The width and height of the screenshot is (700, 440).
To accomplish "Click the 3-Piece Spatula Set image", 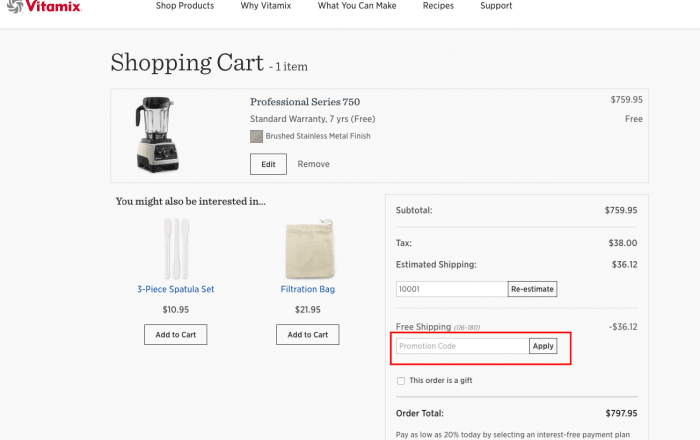I will tap(176, 248).
